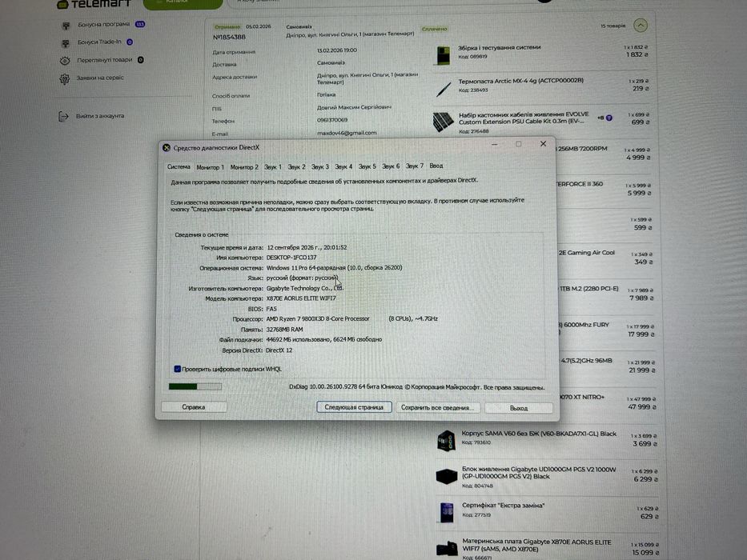Screen dimensions: 747x560
Task: Click computer name DESKTOP-1FCO137
Action: (291, 258)
